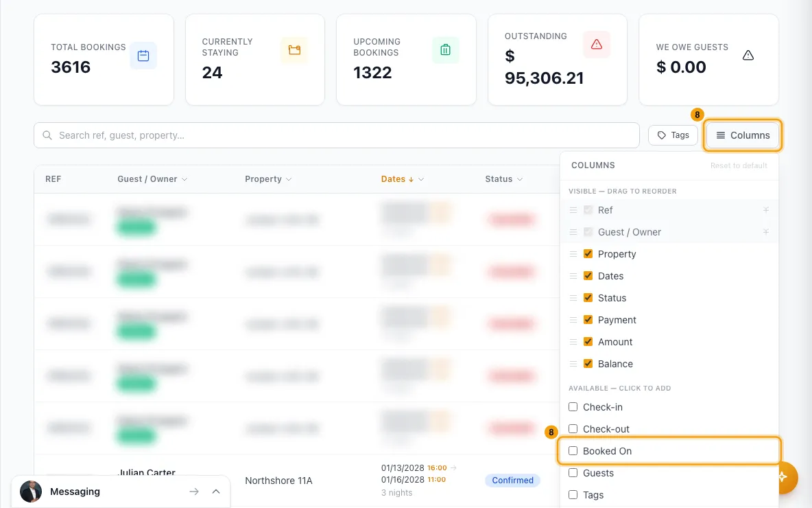Uncheck the Property column checkbox

tap(588, 254)
